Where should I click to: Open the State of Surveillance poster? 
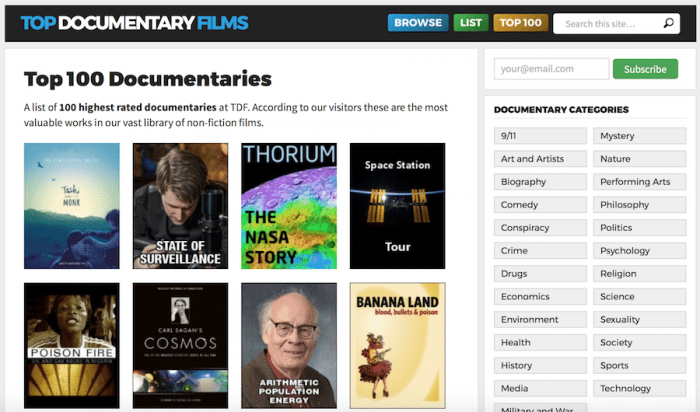180,206
